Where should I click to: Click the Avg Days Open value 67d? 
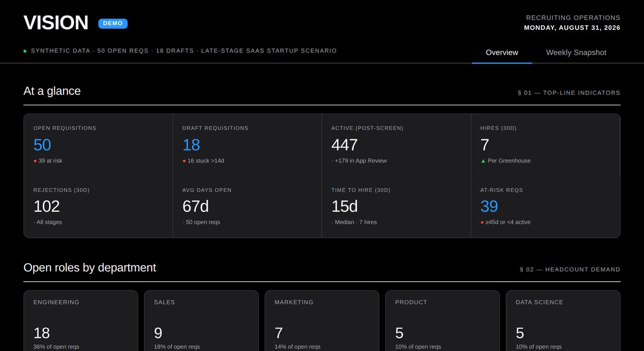pos(195,206)
